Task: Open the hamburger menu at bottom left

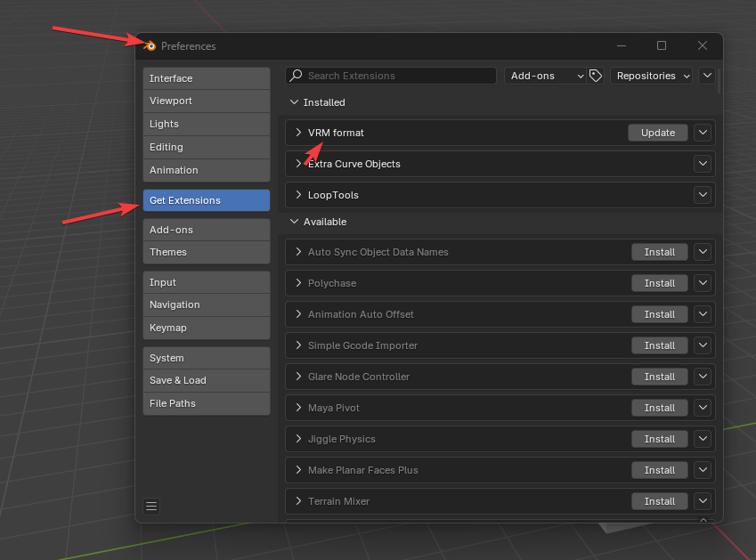Action: click(151, 507)
